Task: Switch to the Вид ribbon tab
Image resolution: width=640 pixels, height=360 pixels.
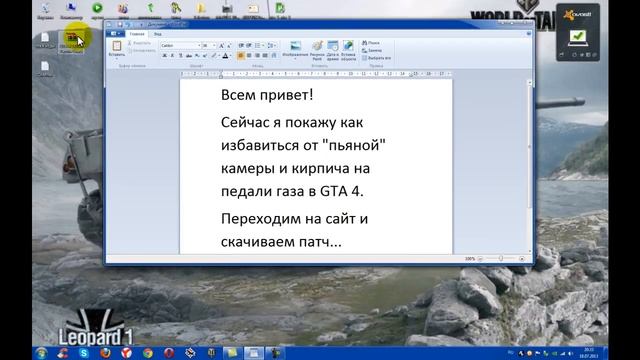Action: [158, 34]
